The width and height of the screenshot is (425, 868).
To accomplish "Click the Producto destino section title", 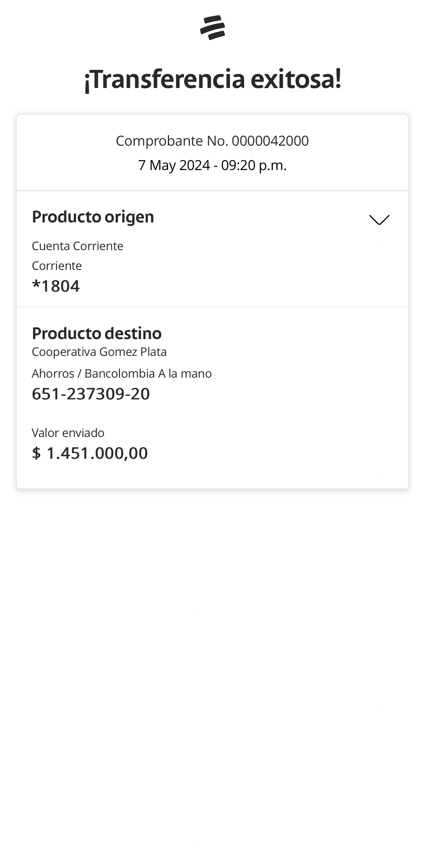I will click(97, 333).
